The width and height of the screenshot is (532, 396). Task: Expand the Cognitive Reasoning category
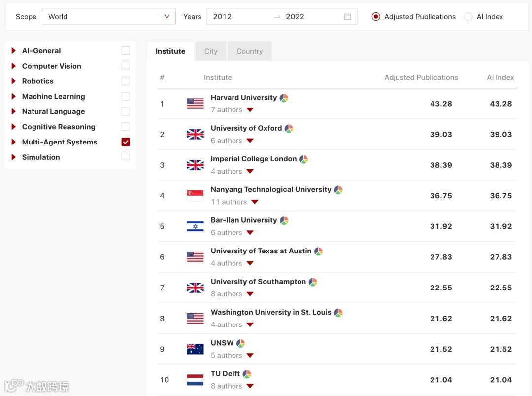coord(14,127)
